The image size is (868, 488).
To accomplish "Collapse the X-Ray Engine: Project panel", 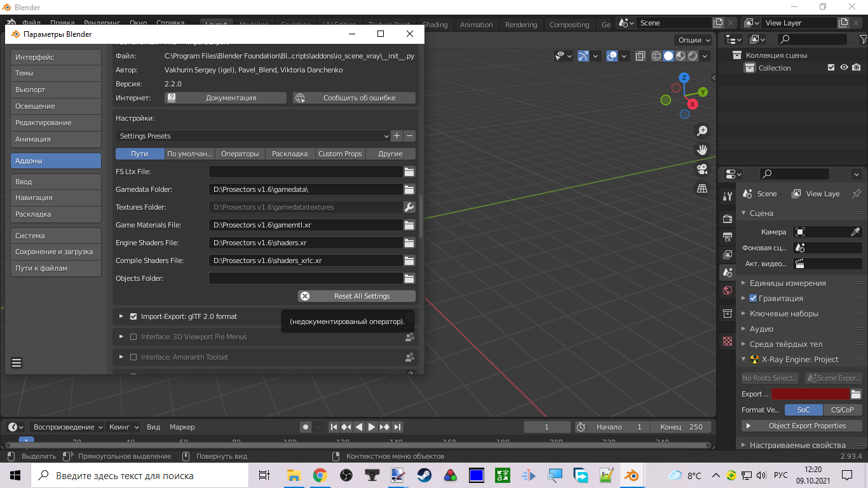I will coord(744,360).
